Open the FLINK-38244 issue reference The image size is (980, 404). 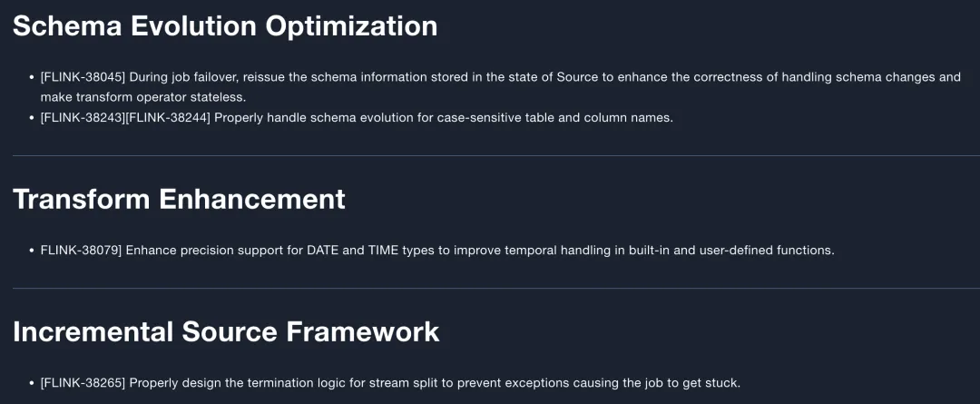(168, 117)
